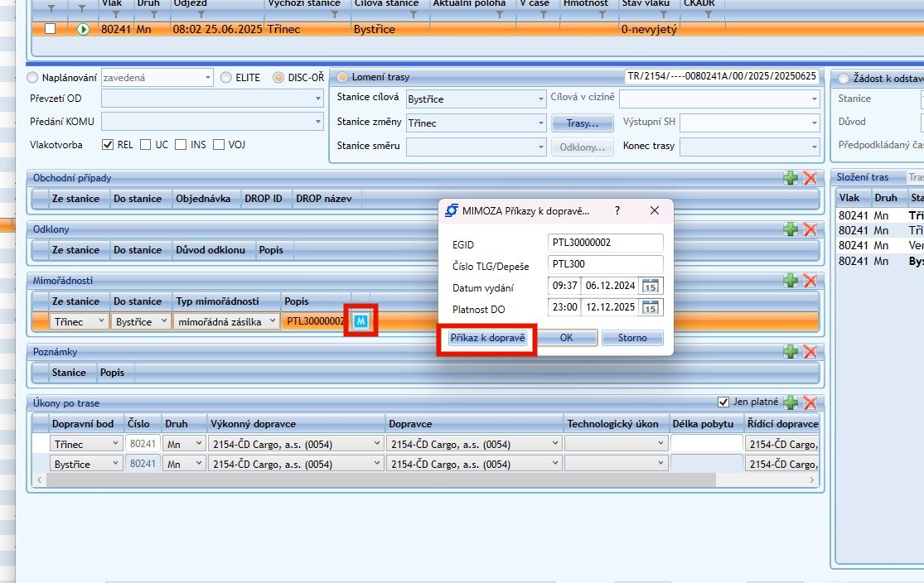Viewport: 924px width, 583px height.
Task: Select the ELITE radio button
Action: pyautogui.click(x=227, y=78)
